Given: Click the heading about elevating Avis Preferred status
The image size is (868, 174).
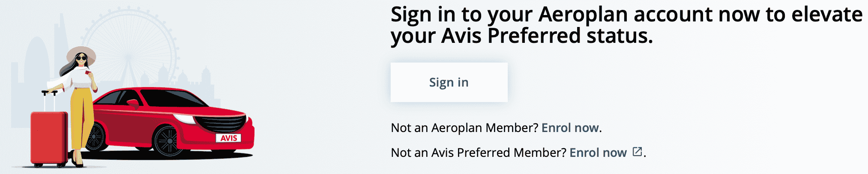Looking at the screenshot, I should [x=626, y=25].
